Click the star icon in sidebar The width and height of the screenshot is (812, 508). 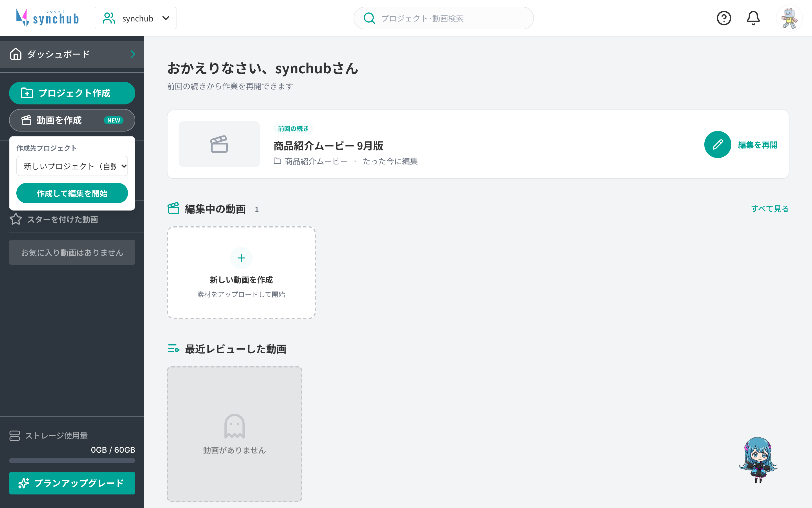click(16, 219)
